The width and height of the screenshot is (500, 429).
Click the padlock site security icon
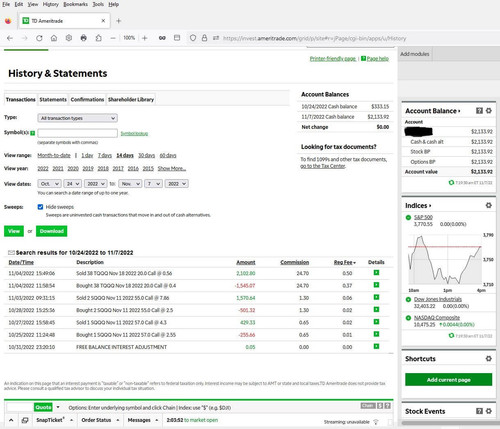[204, 38]
